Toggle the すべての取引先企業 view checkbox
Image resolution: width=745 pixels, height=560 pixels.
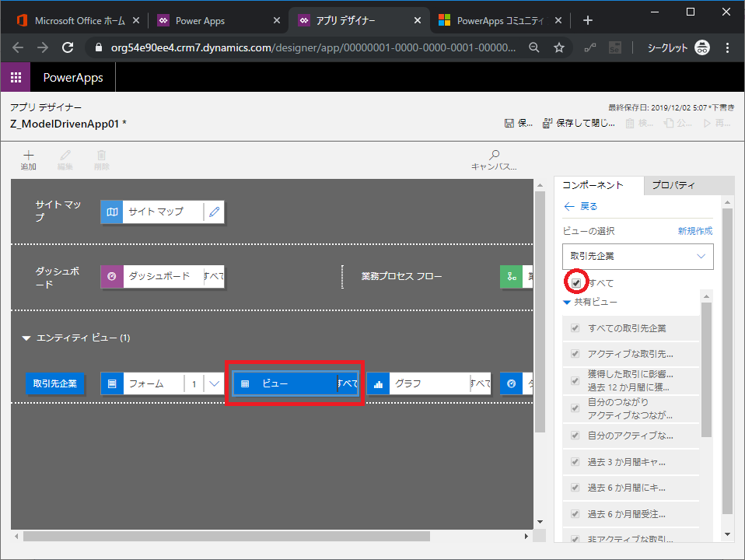click(x=575, y=328)
